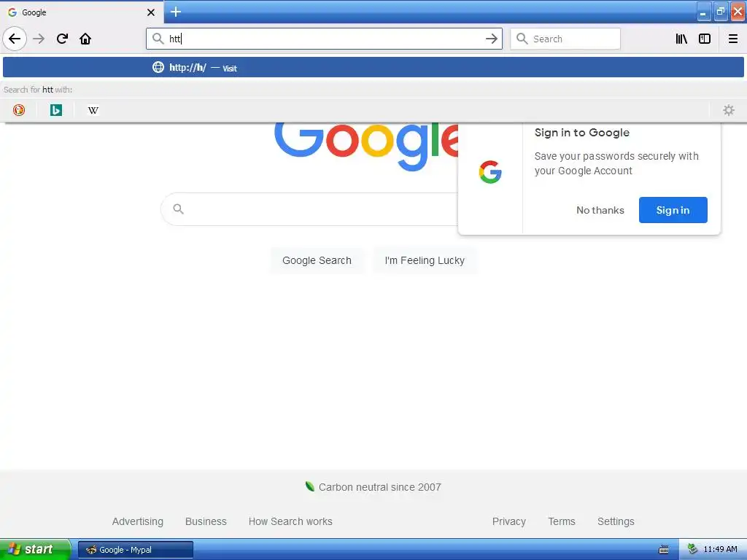Click the 11:49 AM taskbar clock
This screenshot has width=747, height=560.
point(720,549)
